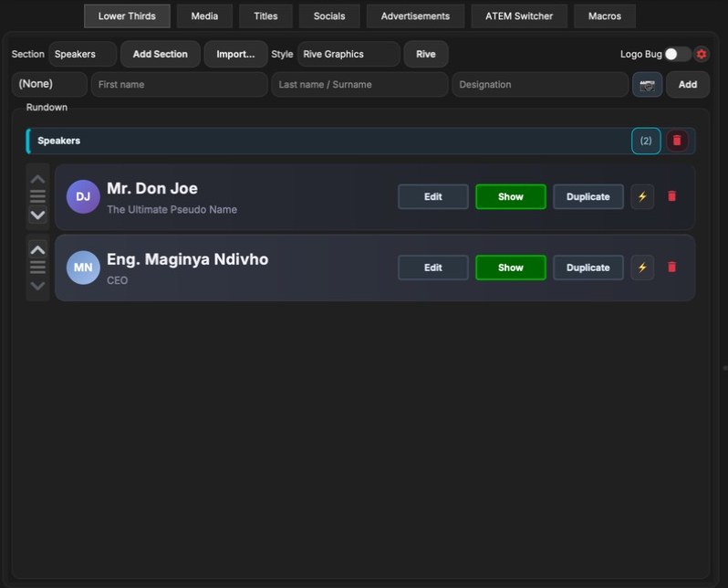Open the Section dropdown showing Speakers
This screenshot has width=728, height=588.
point(83,55)
